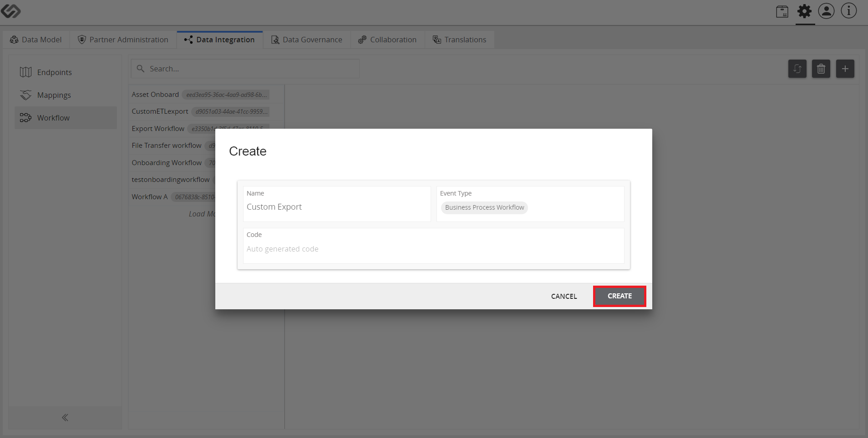Click the CREATE button in dialog
This screenshot has height=438, width=868.
coord(619,296)
